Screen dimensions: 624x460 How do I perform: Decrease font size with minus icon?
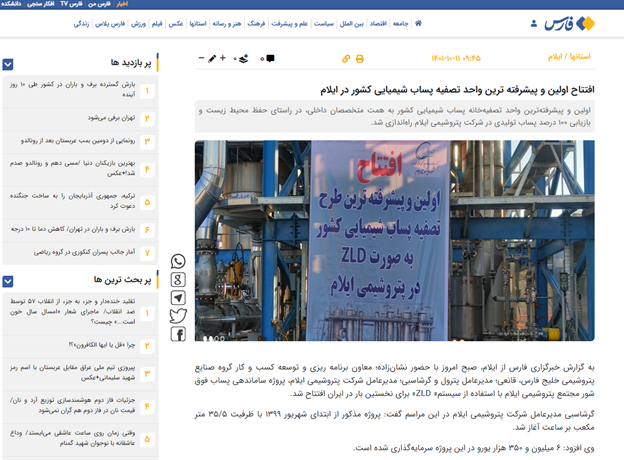click(x=201, y=59)
